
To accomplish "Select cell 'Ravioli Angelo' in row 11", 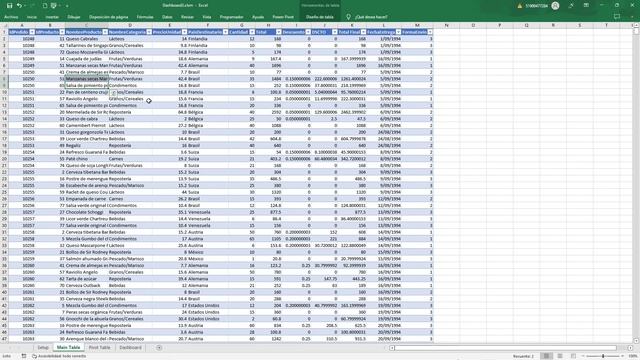I will point(87,99).
